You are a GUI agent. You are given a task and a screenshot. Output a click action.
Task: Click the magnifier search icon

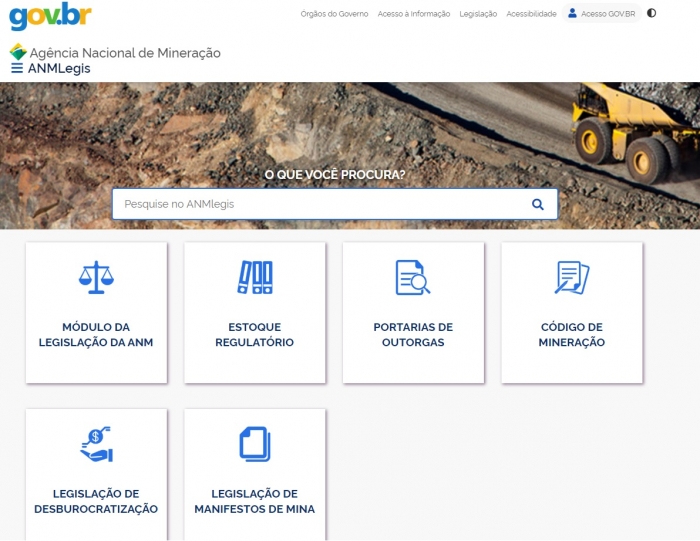pyautogui.click(x=538, y=204)
